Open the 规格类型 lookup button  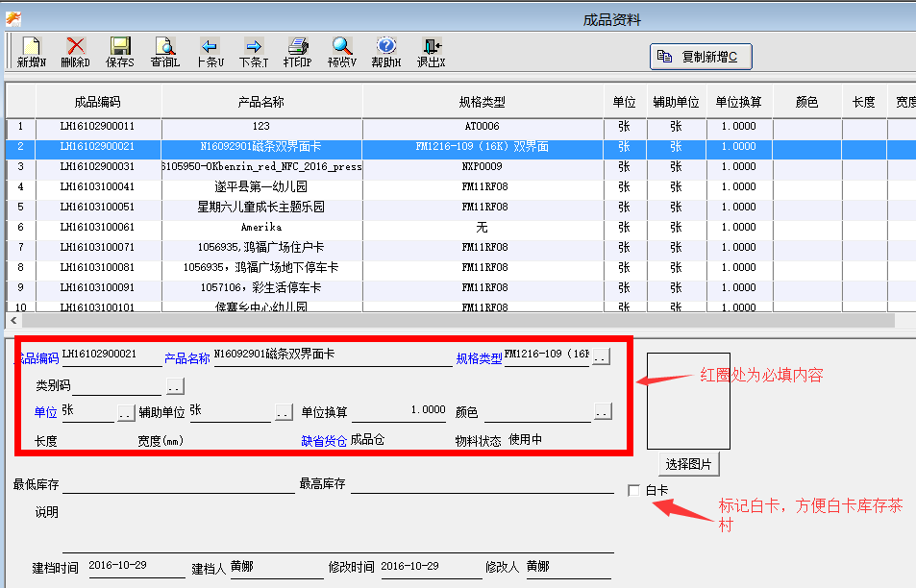point(601,355)
